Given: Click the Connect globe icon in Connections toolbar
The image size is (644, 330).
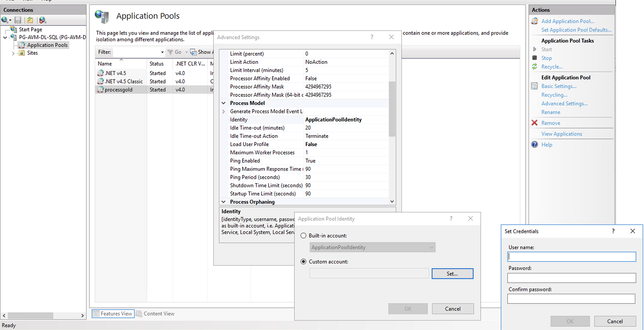Looking at the screenshot, I should [x=5, y=20].
